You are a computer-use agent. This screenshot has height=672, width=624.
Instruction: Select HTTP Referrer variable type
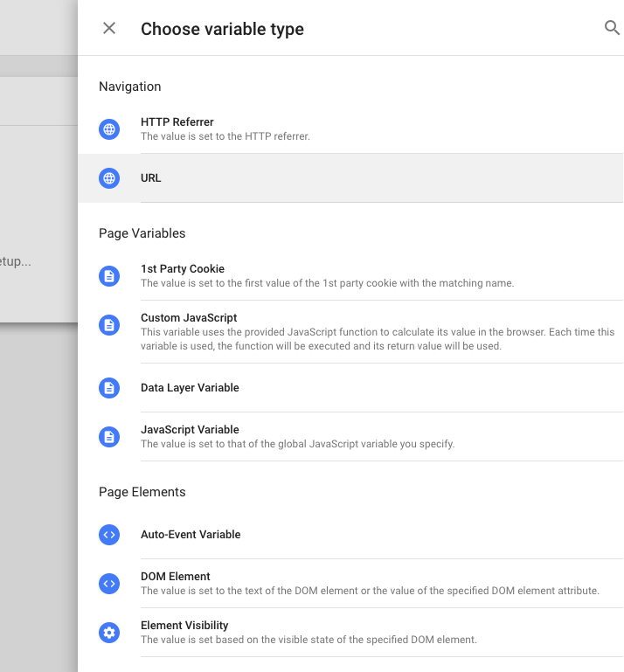177,122
